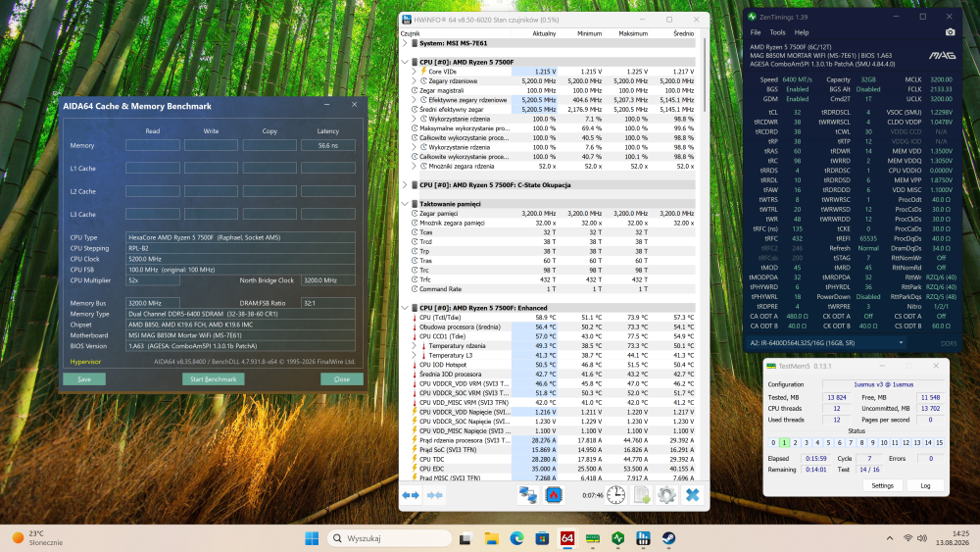Open the Help menu in ZenTimings
The height and width of the screenshot is (552, 980).
pos(802,32)
